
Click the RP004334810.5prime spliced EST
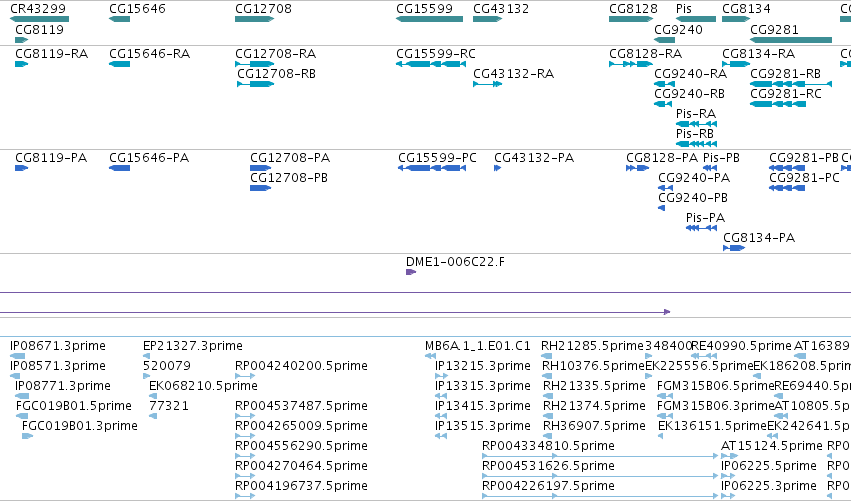[600, 457]
